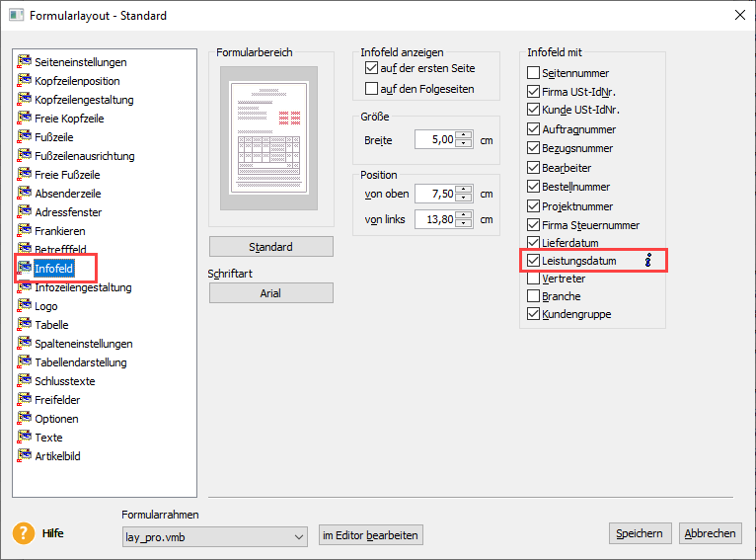Click the icon next to Fußzeile
The height and width of the screenshot is (560, 756).
tap(25, 137)
